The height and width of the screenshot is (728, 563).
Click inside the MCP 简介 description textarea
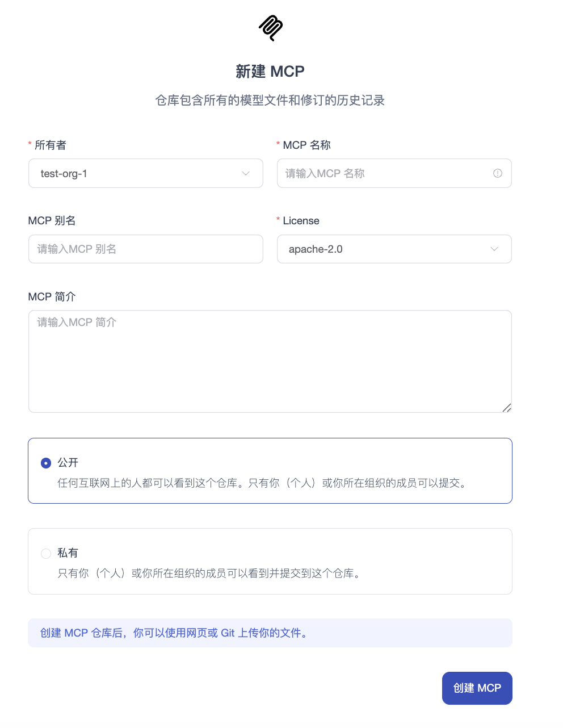point(270,361)
